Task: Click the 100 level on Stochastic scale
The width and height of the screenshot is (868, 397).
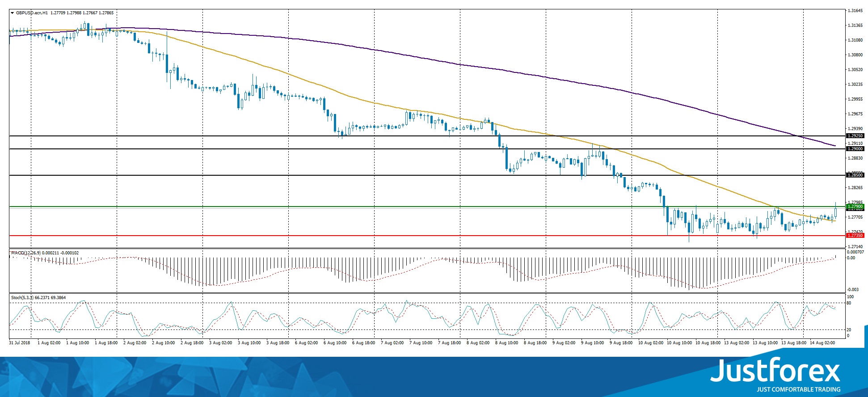Action: click(x=851, y=297)
